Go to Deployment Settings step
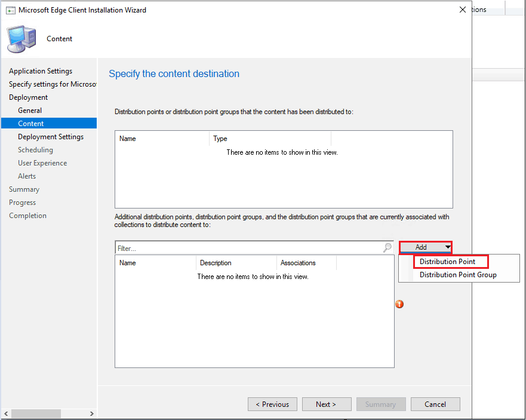 (x=51, y=137)
